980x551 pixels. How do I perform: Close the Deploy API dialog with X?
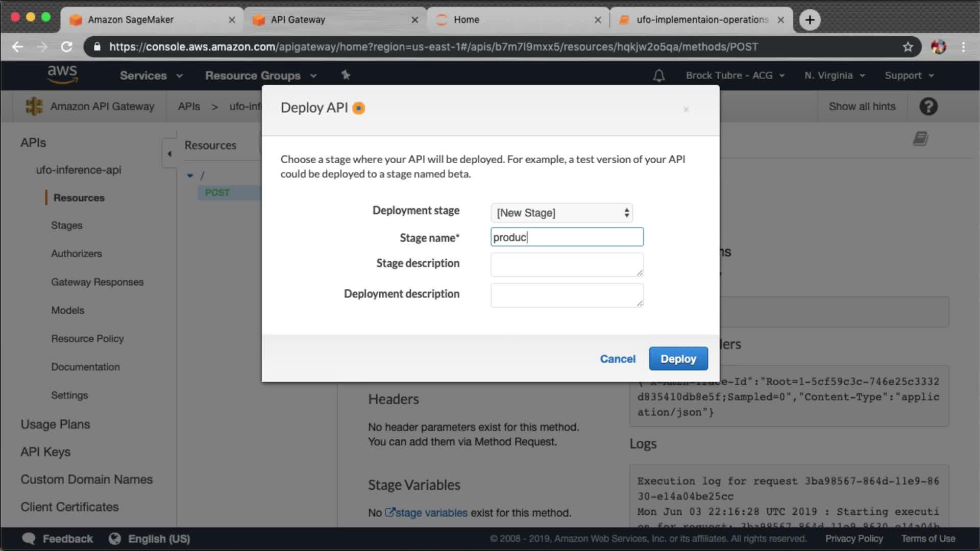click(x=686, y=109)
